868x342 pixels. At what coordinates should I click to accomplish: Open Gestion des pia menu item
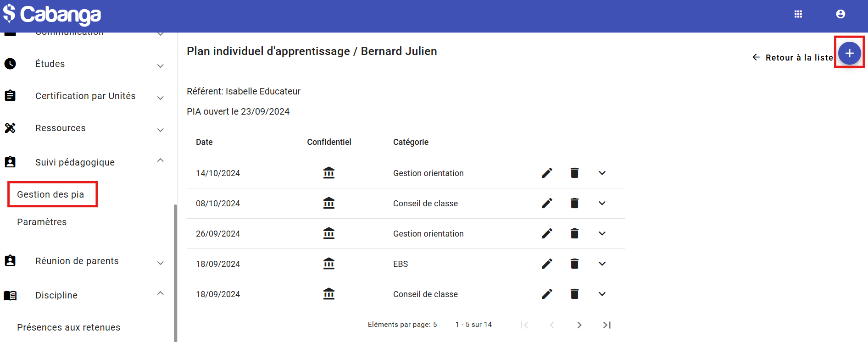[x=50, y=194]
